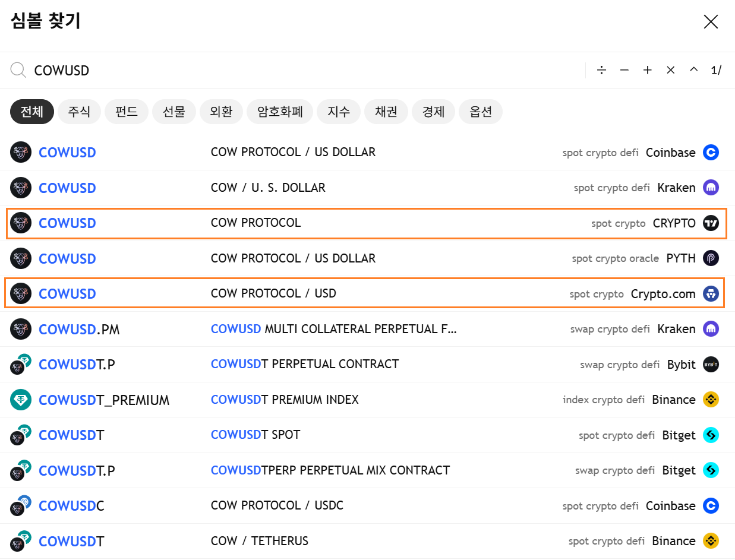Click 'index crypto defi' label on Binance row
The image size is (735, 560).
tap(604, 400)
